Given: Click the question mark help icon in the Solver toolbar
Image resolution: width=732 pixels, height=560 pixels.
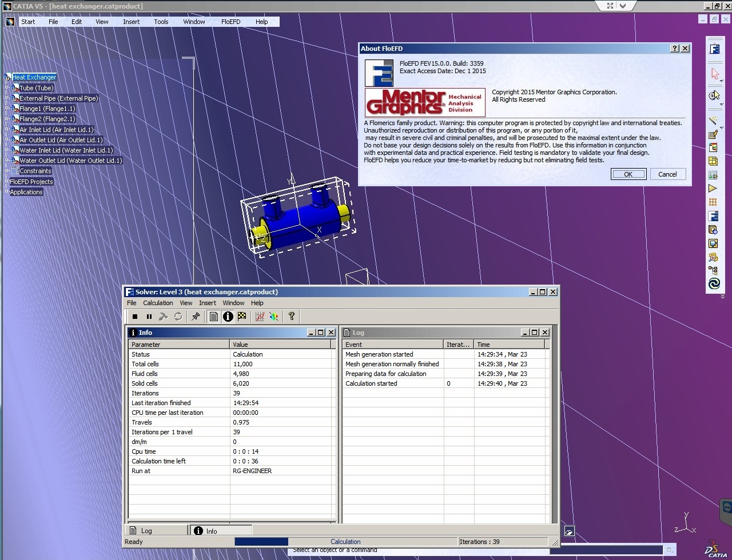Looking at the screenshot, I should pyautogui.click(x=292, y=317).
